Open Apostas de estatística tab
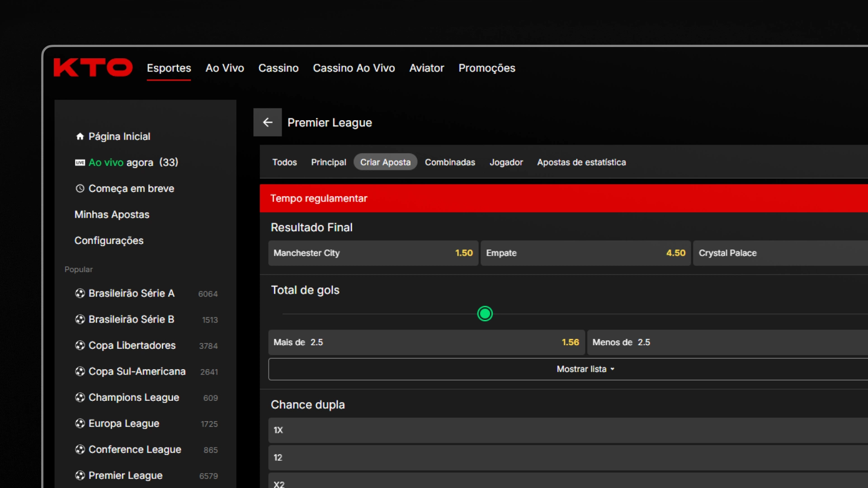 (x=581, y=162)
